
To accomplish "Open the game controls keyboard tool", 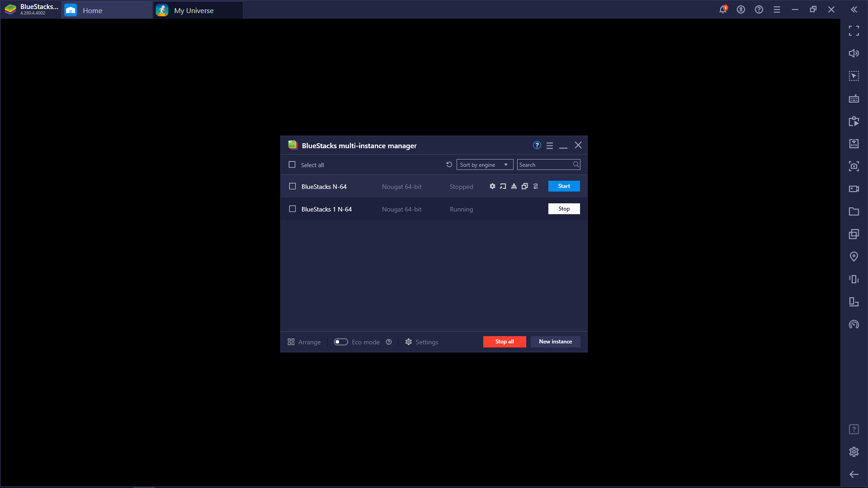I will click(x=854, y=98).
